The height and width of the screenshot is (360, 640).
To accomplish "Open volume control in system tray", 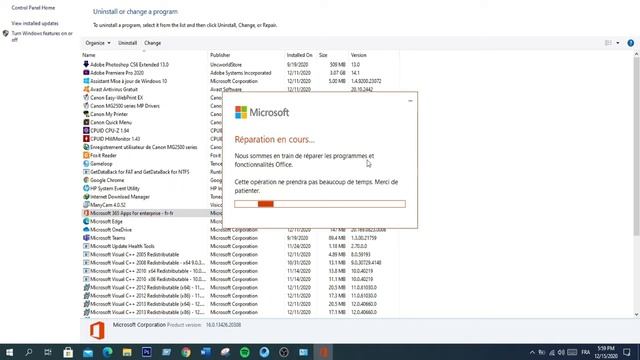I will (562, 352).
